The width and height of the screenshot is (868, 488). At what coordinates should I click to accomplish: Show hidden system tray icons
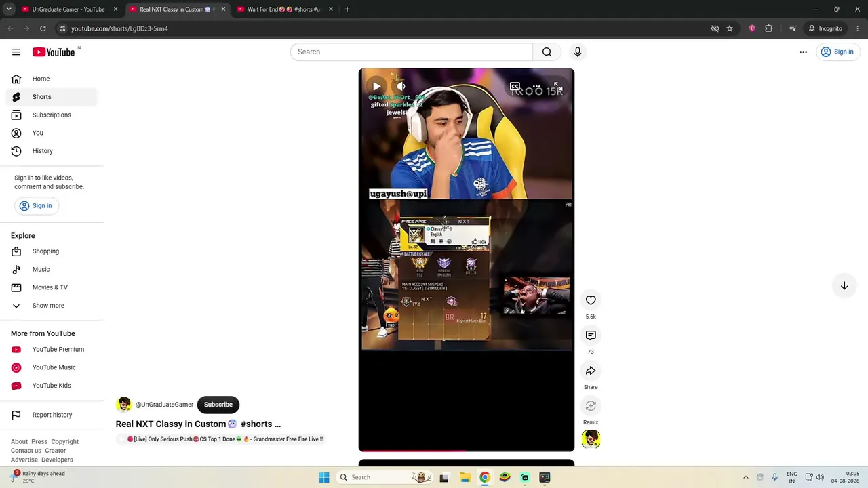745,477
